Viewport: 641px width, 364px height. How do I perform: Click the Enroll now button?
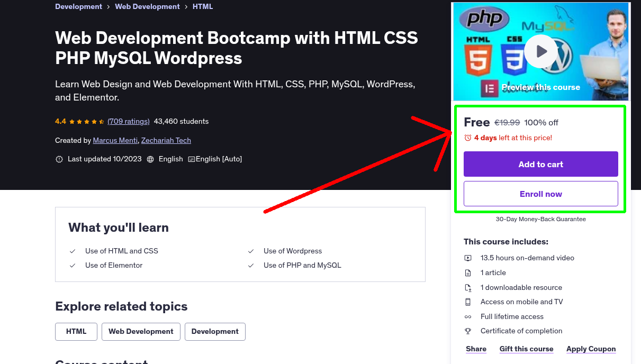[x=541, y=194]
